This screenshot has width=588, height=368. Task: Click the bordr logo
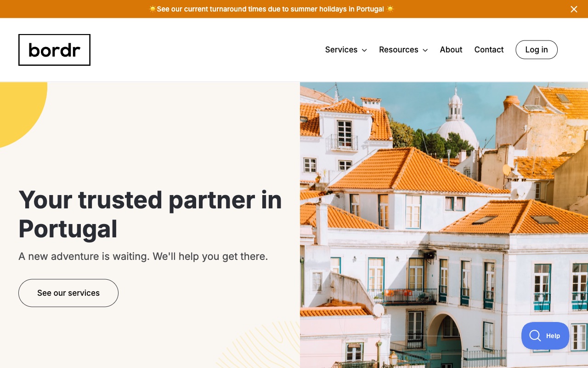click(x=54, y=50)
